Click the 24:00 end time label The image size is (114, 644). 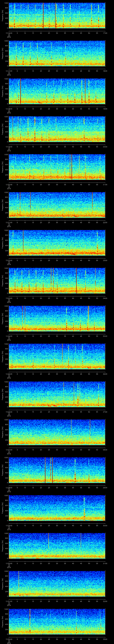point(105,298)
